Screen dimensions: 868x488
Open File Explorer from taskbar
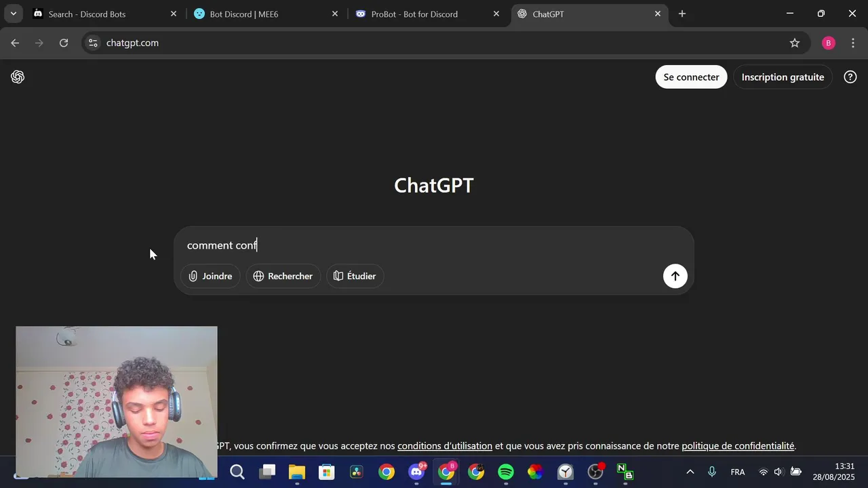[x=297, y=472]
